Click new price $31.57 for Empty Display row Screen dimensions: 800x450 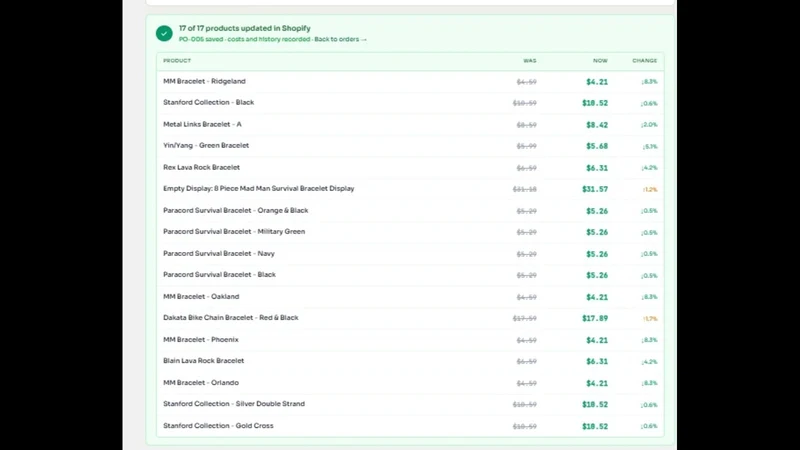[x=595, y=189]
